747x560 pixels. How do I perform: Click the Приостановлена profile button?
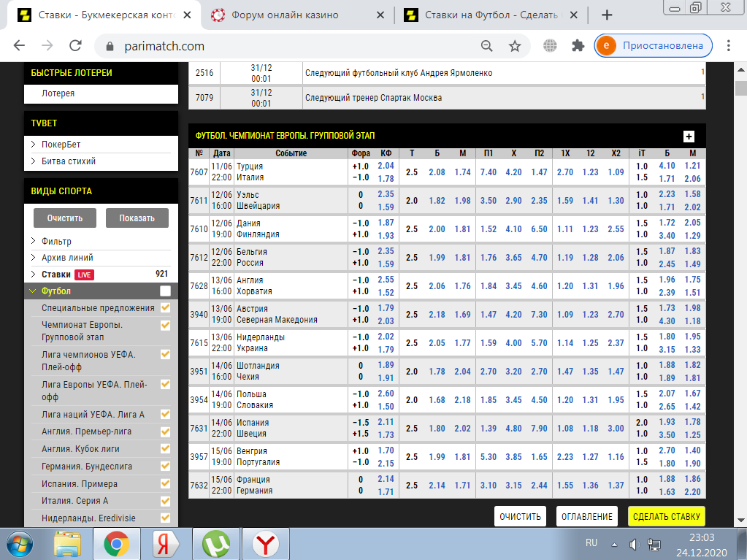pos(653,46)
